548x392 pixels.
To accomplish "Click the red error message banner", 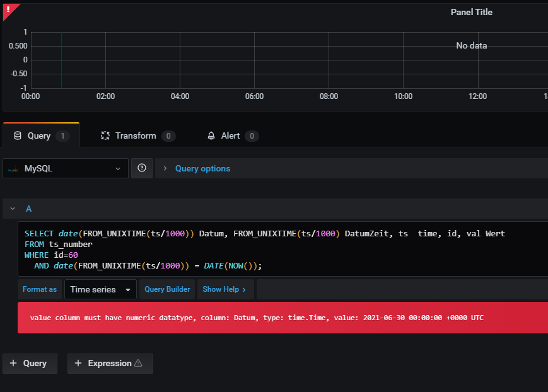I will click(283, 318).
